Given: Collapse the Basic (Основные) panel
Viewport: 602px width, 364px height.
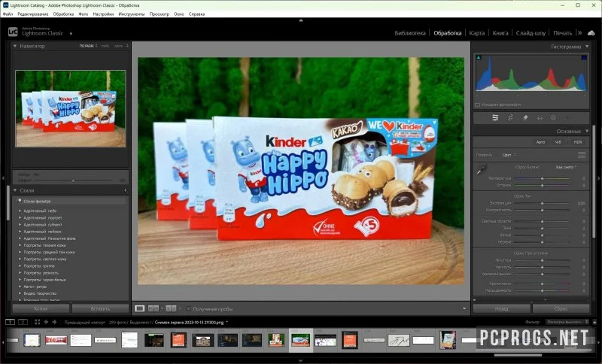Looking at the screenshot, I should click(x=587, y=131).
